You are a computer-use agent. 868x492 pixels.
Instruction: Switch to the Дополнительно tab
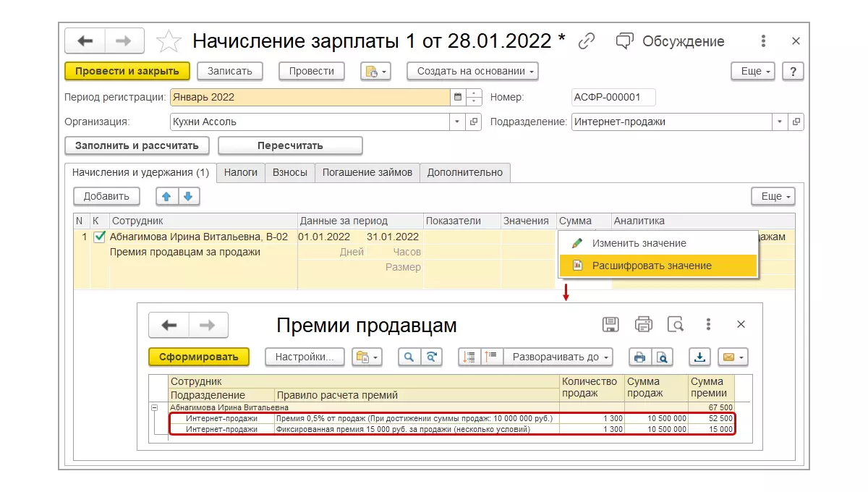tap(465, 172)
